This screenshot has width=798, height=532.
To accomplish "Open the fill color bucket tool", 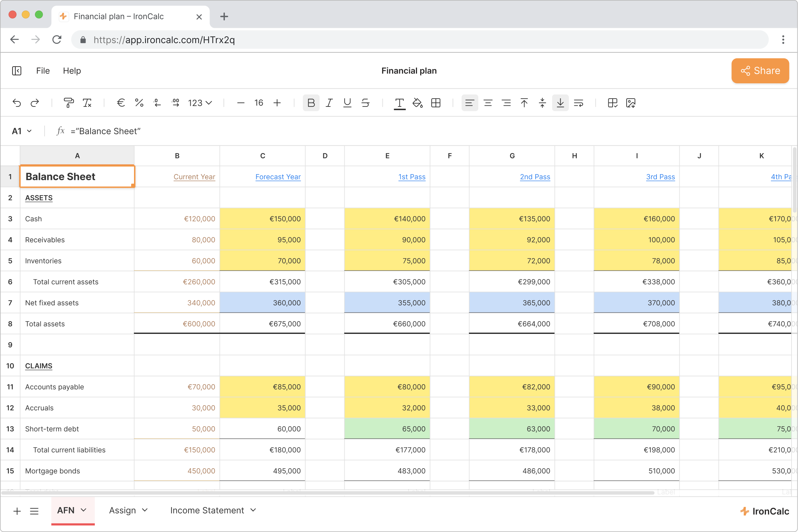I will click(417, 103).
